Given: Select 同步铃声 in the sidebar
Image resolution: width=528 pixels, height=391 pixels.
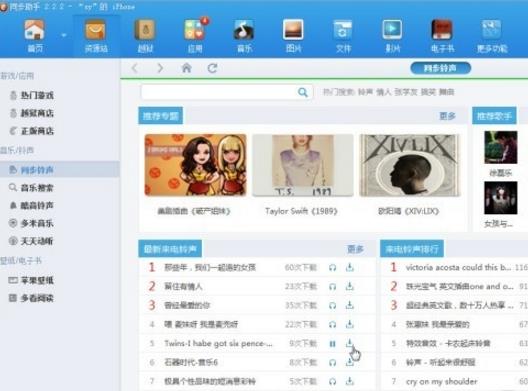Looking at the screenshot, I should pyautogui.click(x=60, y=169).
